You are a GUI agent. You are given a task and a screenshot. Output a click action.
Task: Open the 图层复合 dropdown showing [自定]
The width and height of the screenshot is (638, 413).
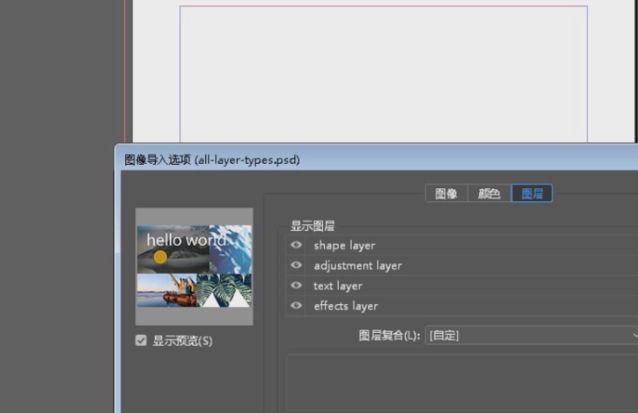pyautogui.click(x=530, y=335)
